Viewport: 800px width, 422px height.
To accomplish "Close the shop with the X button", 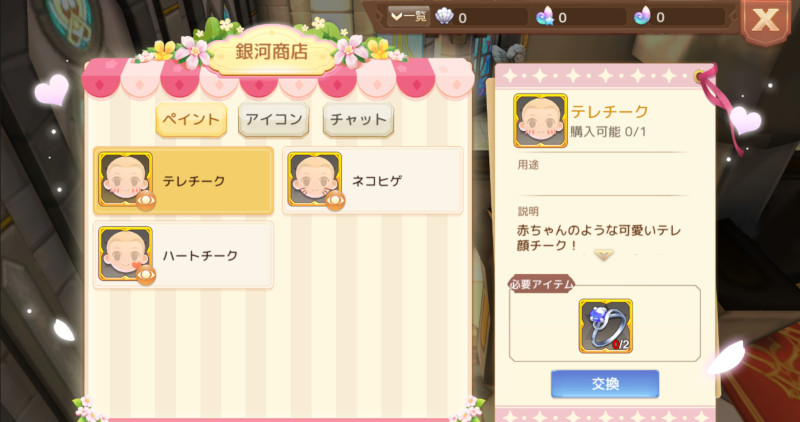I will click(x=766, y=20).
